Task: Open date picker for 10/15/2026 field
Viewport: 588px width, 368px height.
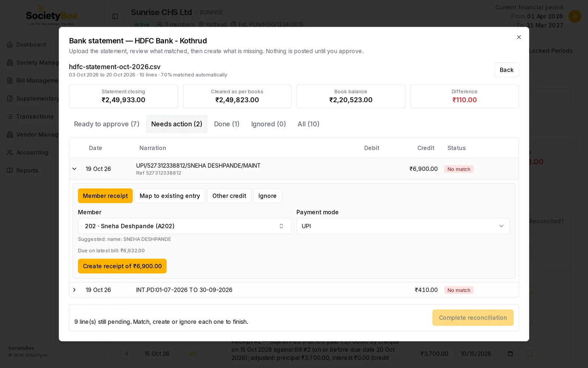Action: point(510,354)
